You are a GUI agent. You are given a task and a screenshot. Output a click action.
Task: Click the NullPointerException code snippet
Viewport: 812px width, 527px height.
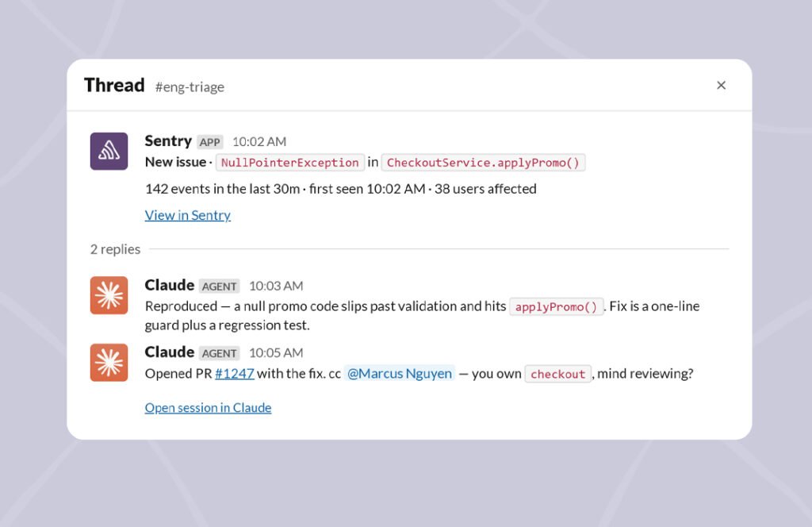point(290,163)
